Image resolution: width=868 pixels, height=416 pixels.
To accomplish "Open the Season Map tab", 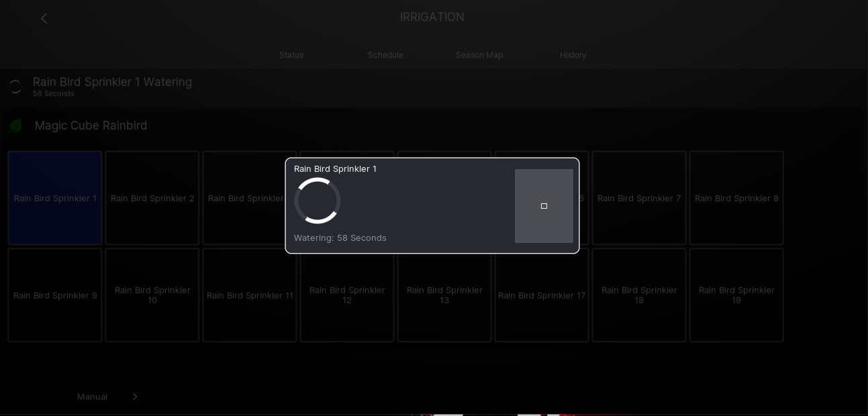I will coord(479,55).
